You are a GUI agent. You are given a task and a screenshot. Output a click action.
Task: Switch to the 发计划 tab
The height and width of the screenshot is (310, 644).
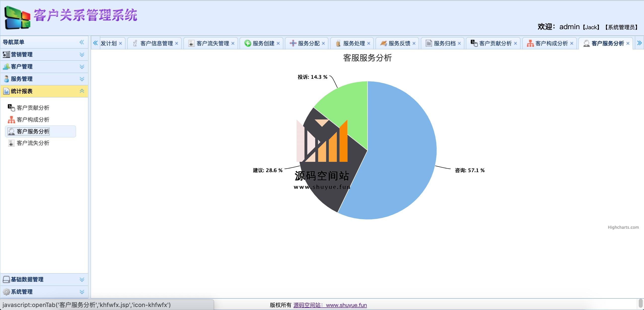[109, 43]
